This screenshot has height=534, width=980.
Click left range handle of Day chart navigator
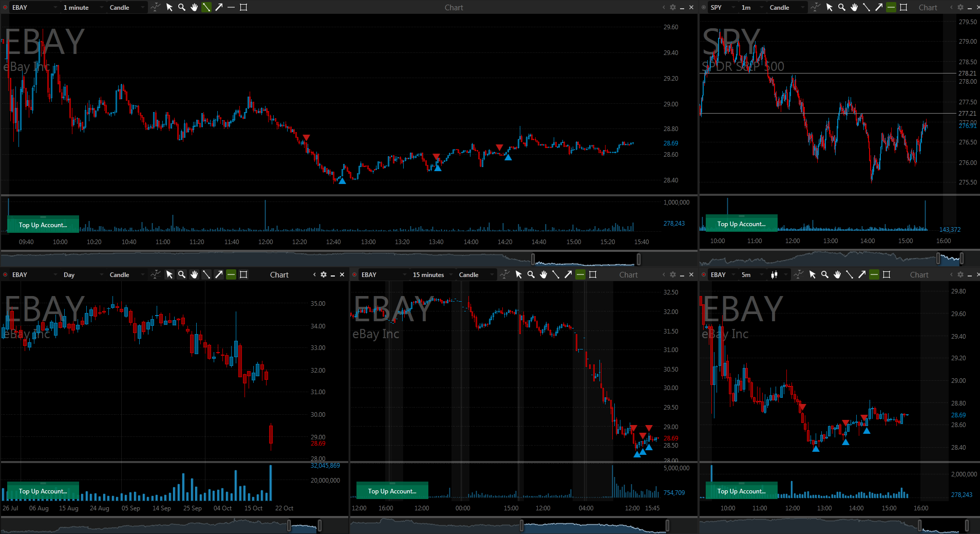[x=289, y=525]
